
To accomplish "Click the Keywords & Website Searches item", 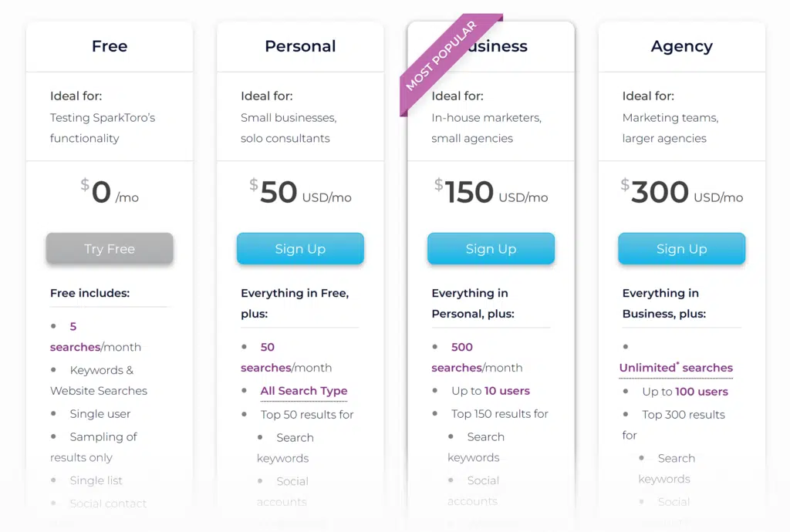I will 99,380.
